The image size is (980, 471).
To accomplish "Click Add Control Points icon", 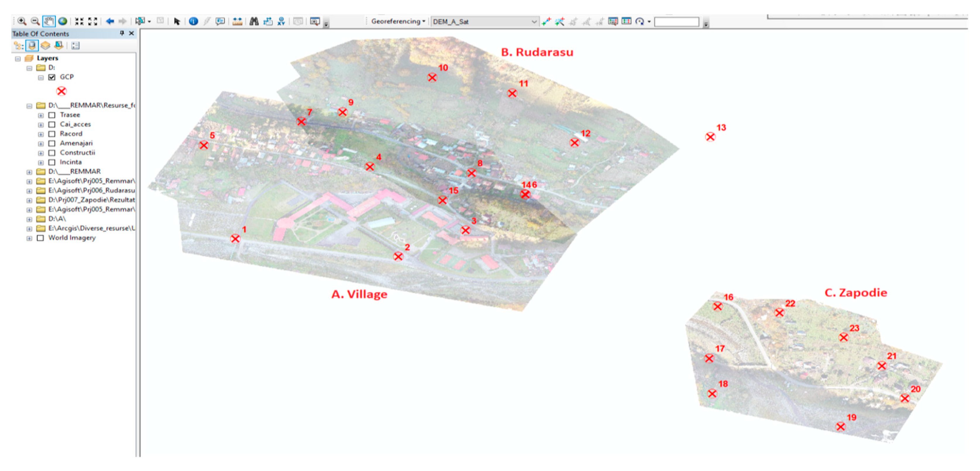I will point(546,21).
